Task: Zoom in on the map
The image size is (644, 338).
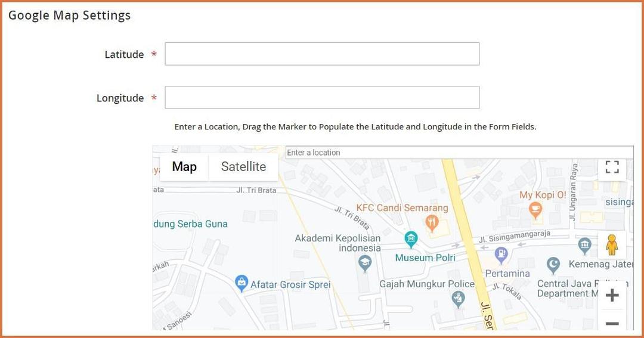Action: pos(612,295)
